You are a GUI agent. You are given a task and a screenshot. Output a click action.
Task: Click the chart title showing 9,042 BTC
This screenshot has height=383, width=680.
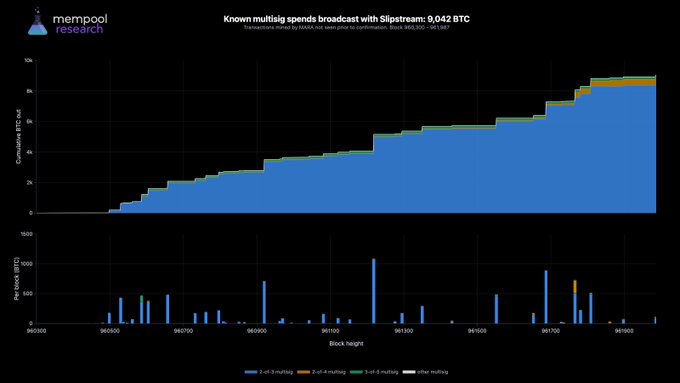[347, 19]
